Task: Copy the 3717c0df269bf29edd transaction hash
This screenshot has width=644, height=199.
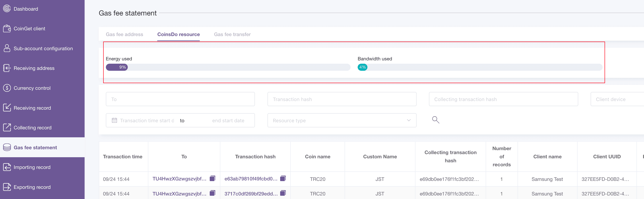Action: (283, 193)
